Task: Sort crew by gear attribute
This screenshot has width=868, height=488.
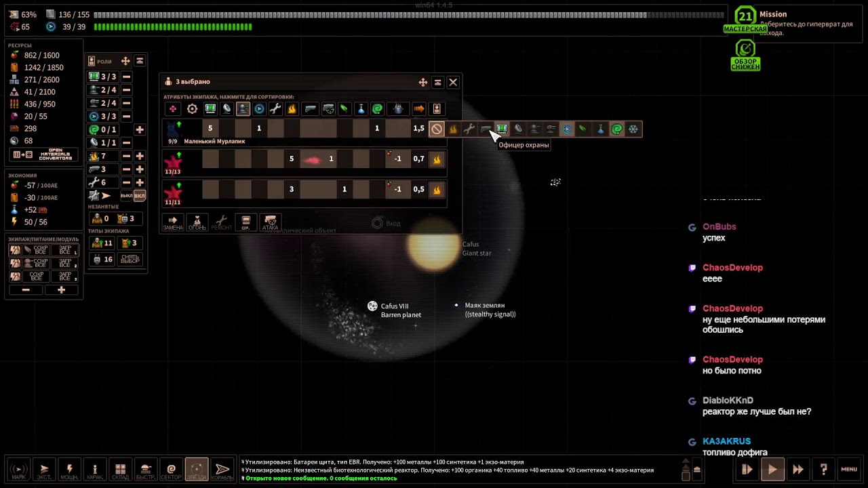Action: point(193,108)
